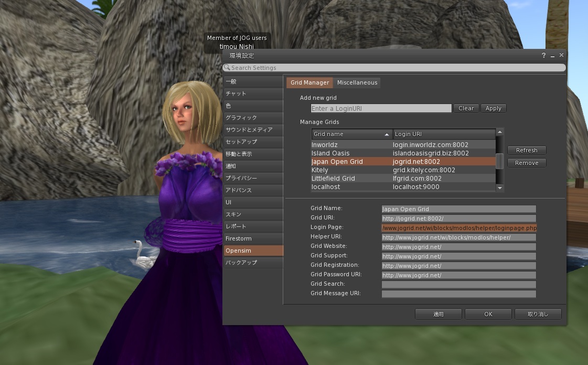Close the preferences window

pyautogui.click(x=561, y=55)
